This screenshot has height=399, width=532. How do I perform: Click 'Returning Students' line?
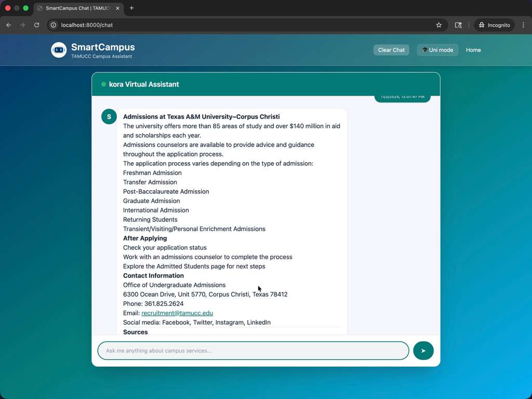point(150,220)
